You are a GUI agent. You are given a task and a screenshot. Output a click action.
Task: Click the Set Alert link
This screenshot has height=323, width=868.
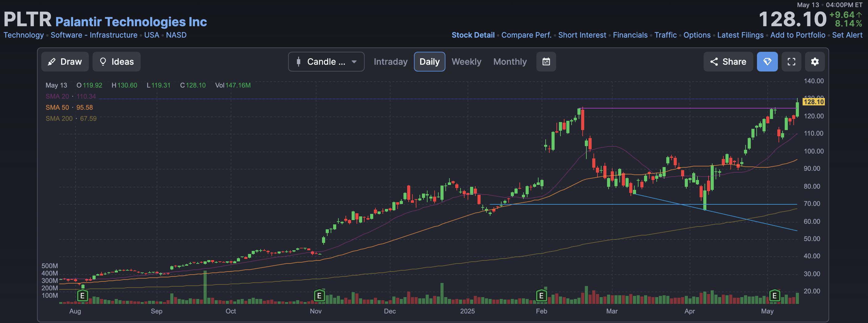coord(847,35)
